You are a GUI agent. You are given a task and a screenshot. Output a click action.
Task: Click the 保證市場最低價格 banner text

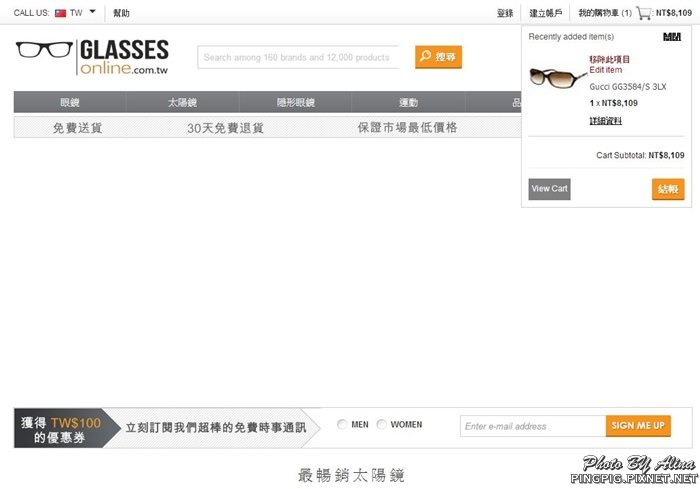point(407,128)
